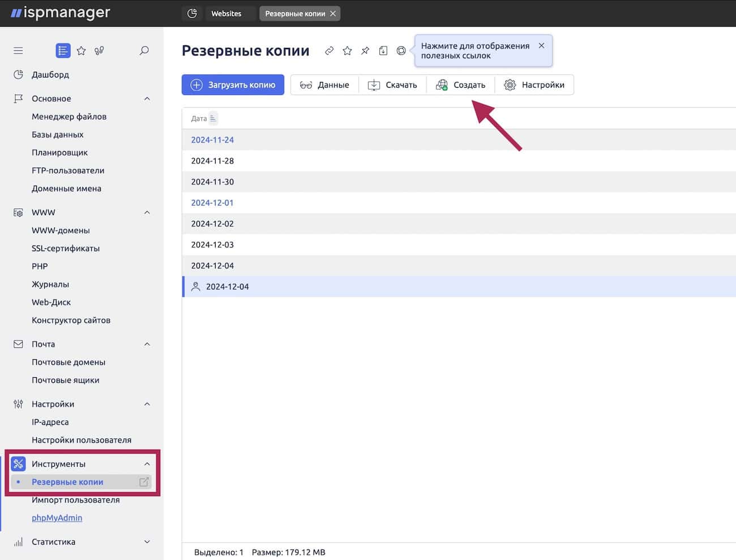Viewport: 736px width, 560px height.
Task: Click the dashboard icon tab in top bar
Action: click(192, 14)
